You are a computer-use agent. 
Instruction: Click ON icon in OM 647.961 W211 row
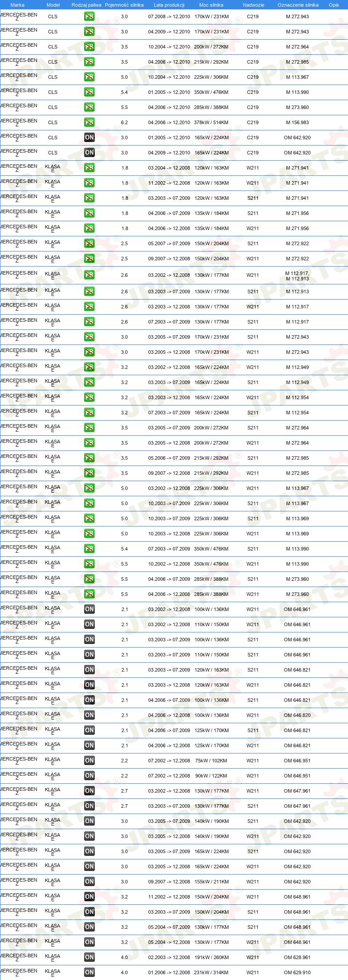tap(89, 791)
